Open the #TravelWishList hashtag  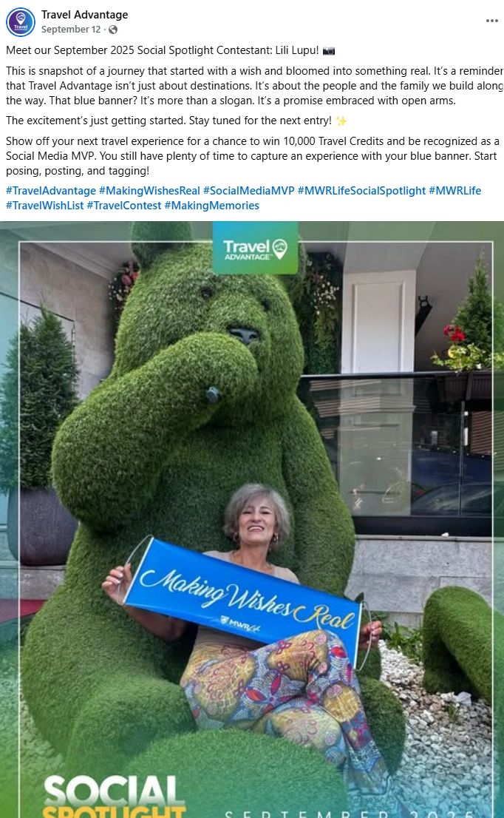(x=45, y=206)
